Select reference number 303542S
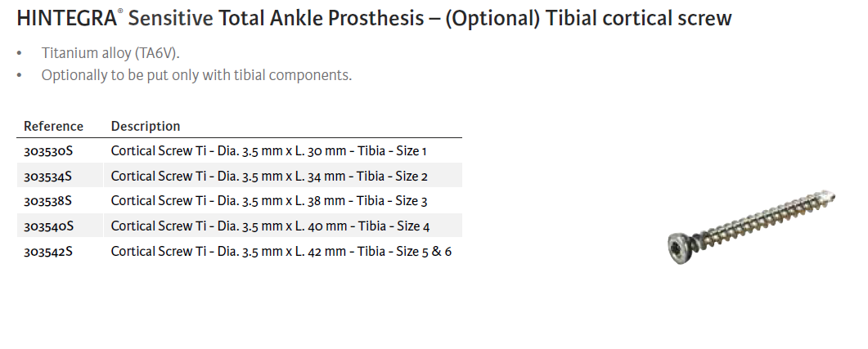868x349 pixels. click(x=48, y=251)
